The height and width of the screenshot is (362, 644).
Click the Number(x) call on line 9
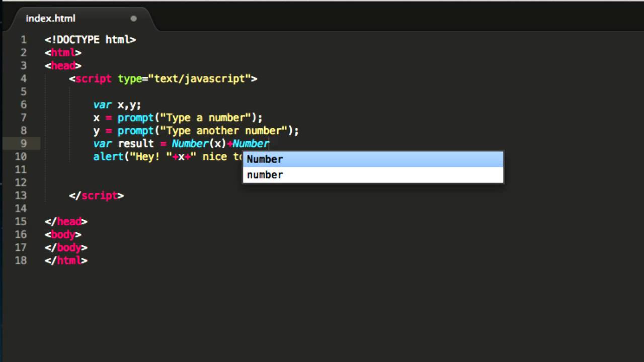point(199,144)
